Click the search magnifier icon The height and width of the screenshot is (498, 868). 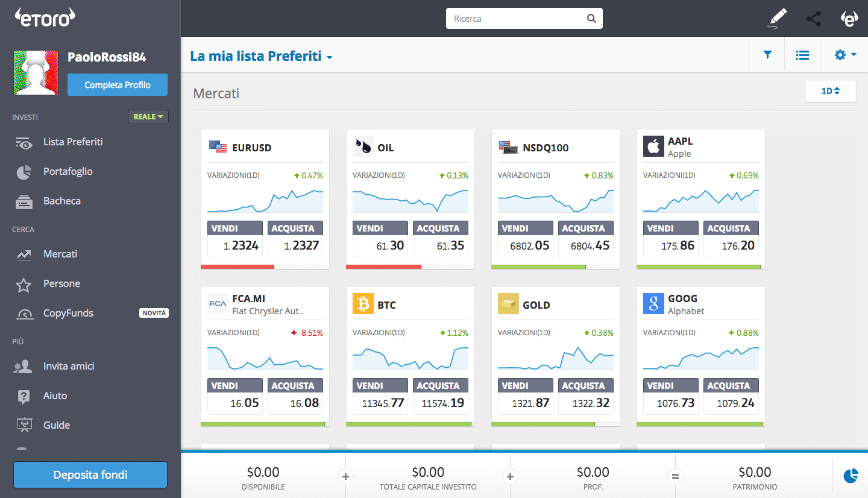point(591,19)
